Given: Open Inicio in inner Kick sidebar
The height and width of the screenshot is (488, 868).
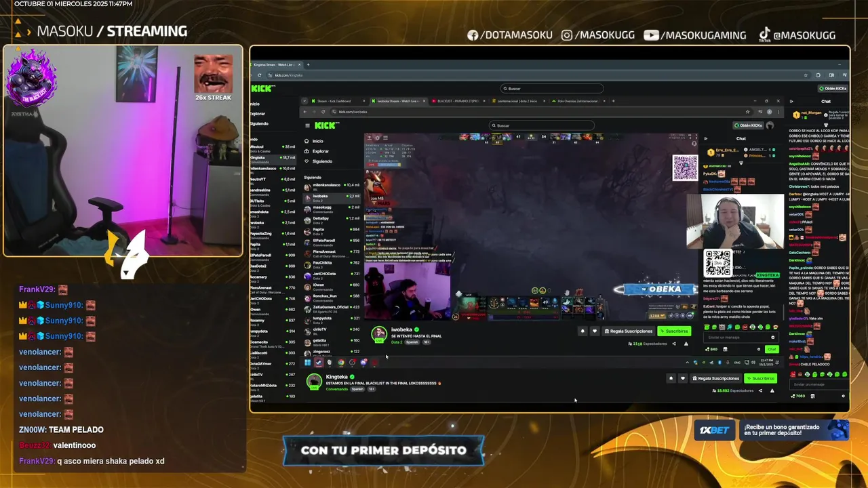Looking at the screenshot, I should point(317,141).
